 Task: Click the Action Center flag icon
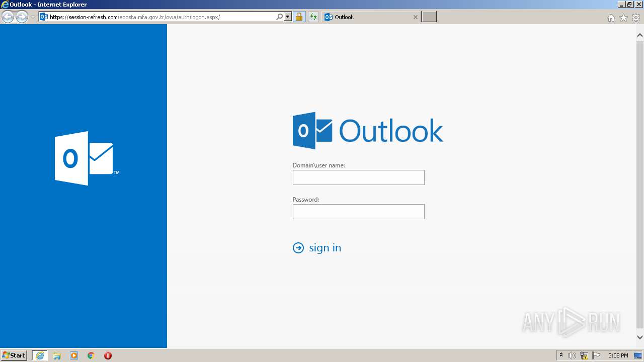596,355
